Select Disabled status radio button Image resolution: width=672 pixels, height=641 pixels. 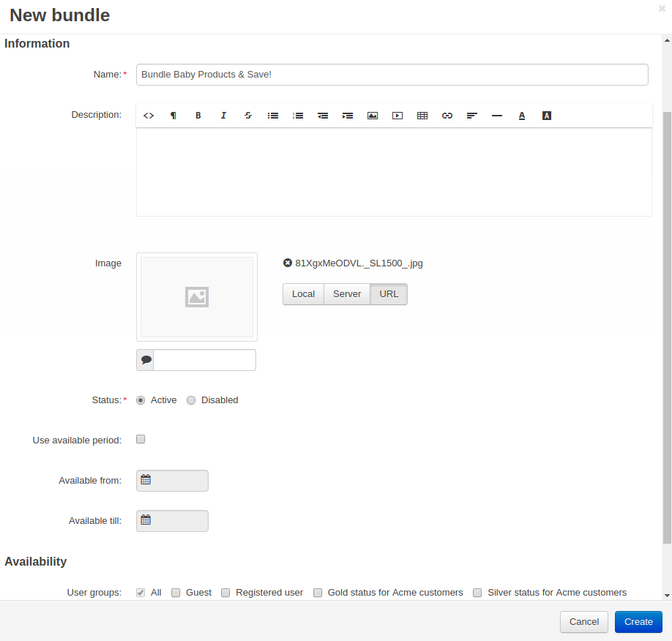[x=191, y=400]
